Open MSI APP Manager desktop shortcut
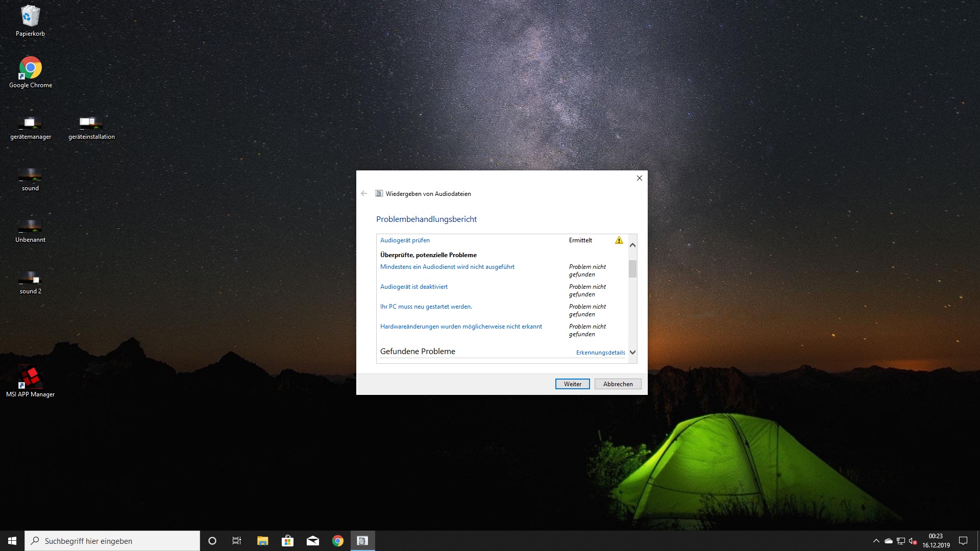The width and height of the screenshot is (980, 551). pyautogui.click(x=30, y=378)
